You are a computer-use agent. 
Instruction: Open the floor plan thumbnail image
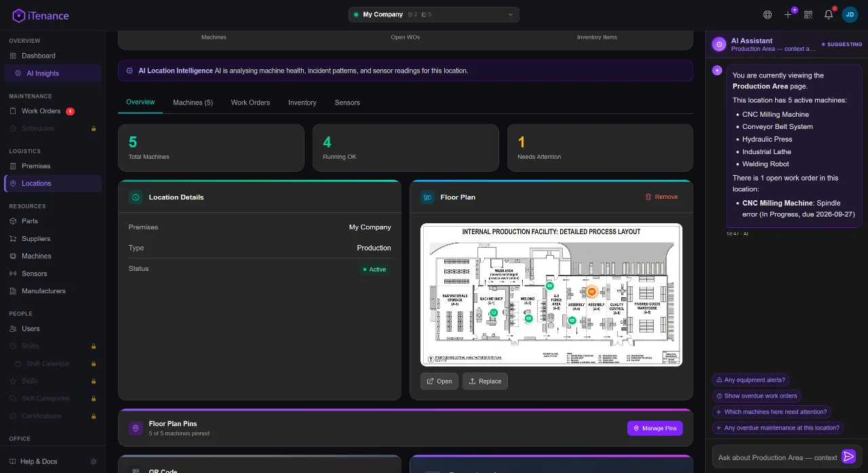[551, 295]
